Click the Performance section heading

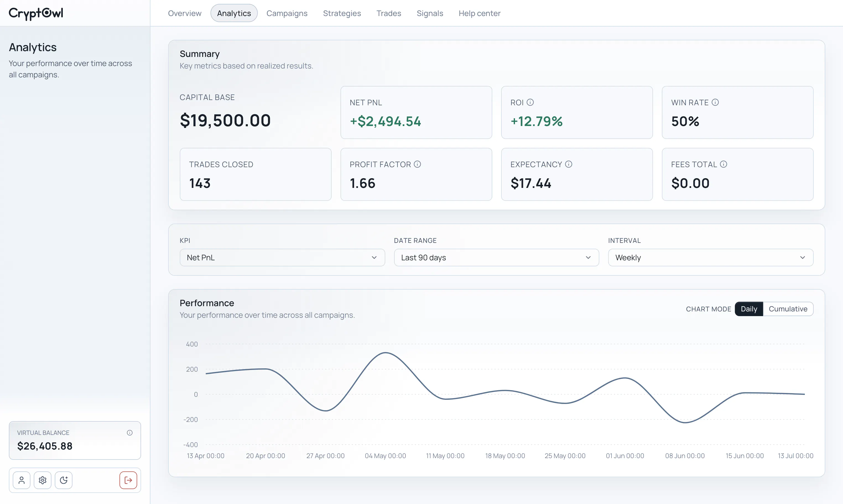[207, 303]
